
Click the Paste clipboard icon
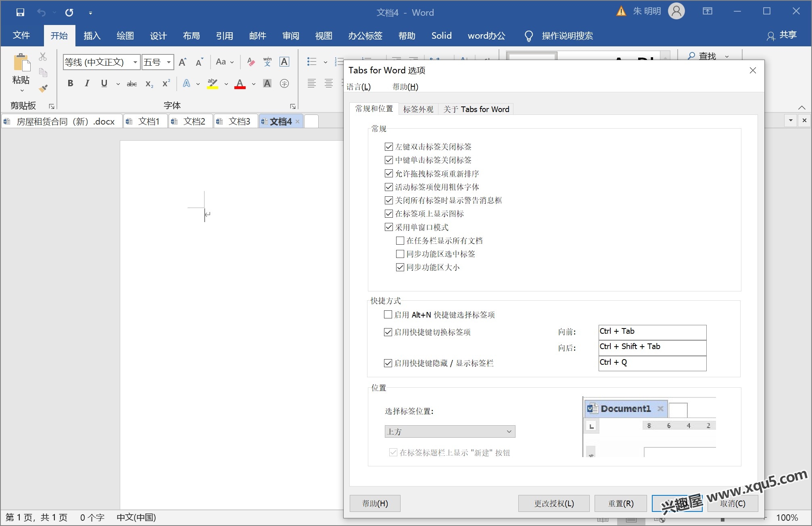(21, 63)
